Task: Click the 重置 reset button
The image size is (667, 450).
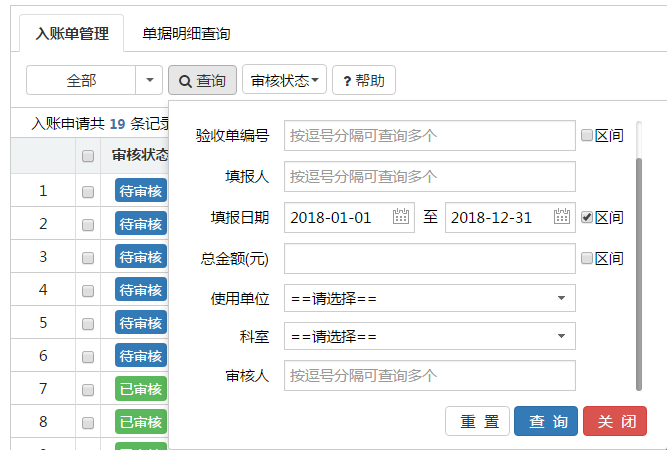Action: (x=478, y=421)
